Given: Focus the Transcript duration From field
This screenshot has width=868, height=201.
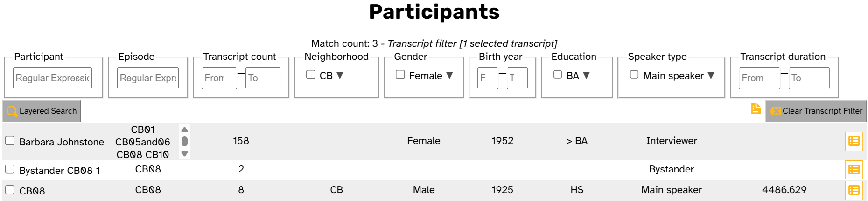Looking at the screenshot, I should [760, 78].
